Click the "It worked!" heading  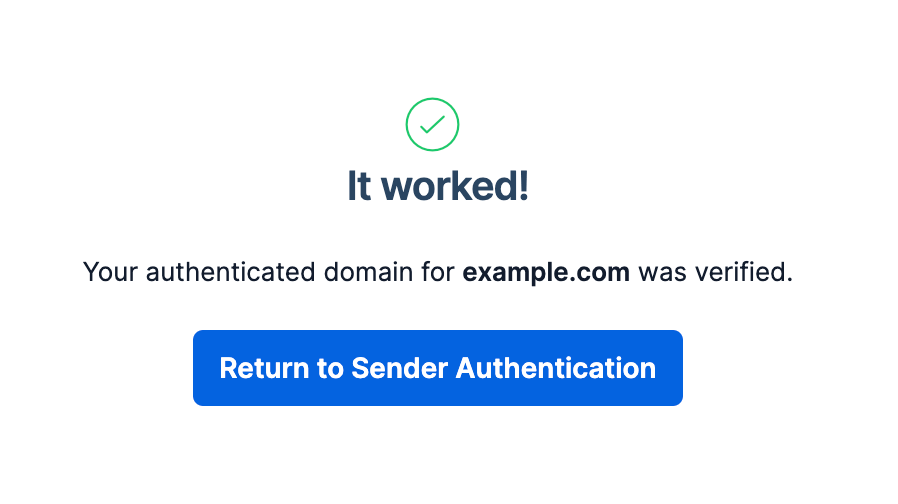(x=438, y=186)
